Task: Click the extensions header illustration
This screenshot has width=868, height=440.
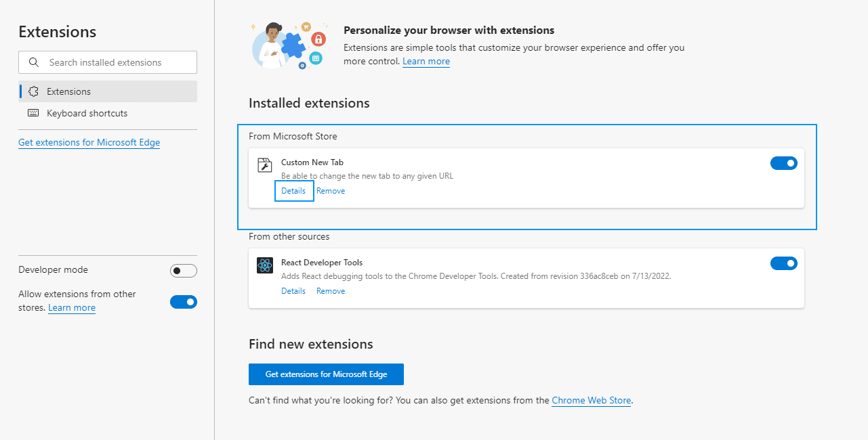Action: coord(289,45)
